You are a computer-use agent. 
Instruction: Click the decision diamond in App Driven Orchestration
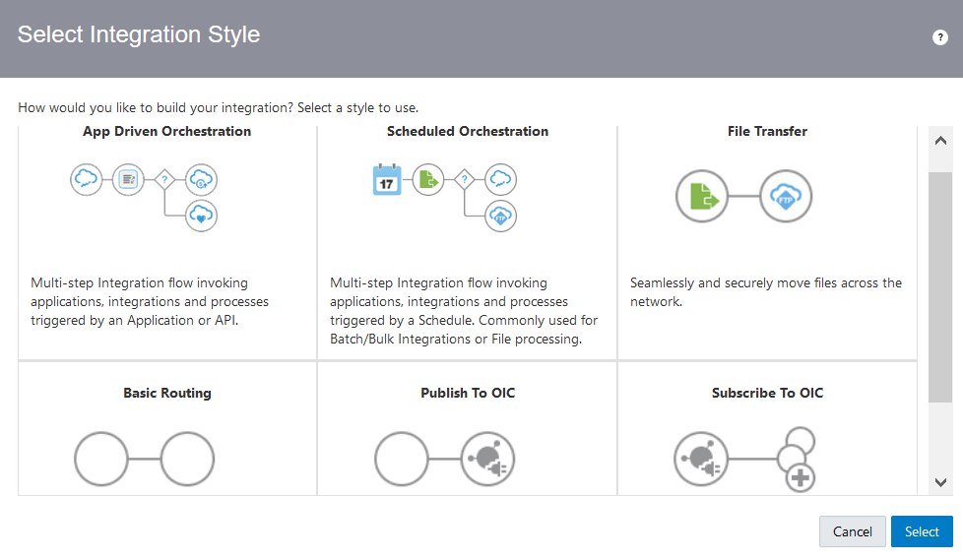(164, 179)
